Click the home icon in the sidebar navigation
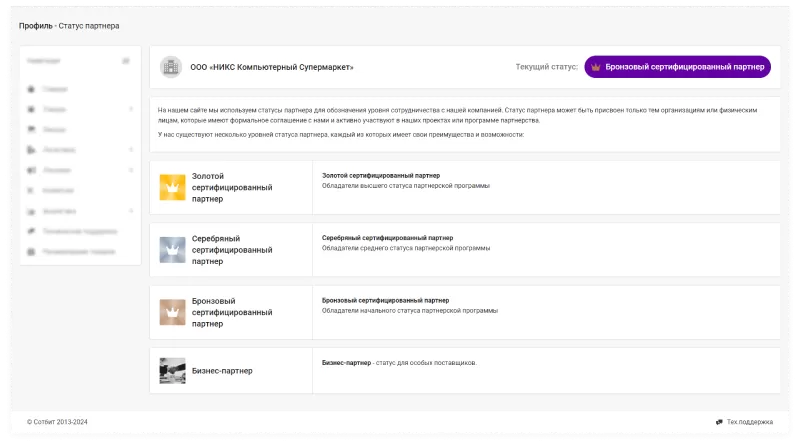This screenshot has height=444, width=800. tap(32, 89)
